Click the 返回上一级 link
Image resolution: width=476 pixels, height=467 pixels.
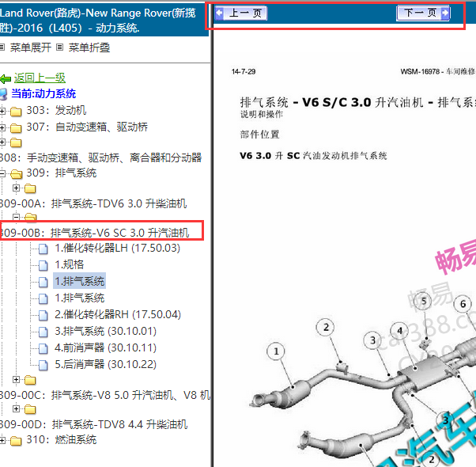[x=40, y=78]
